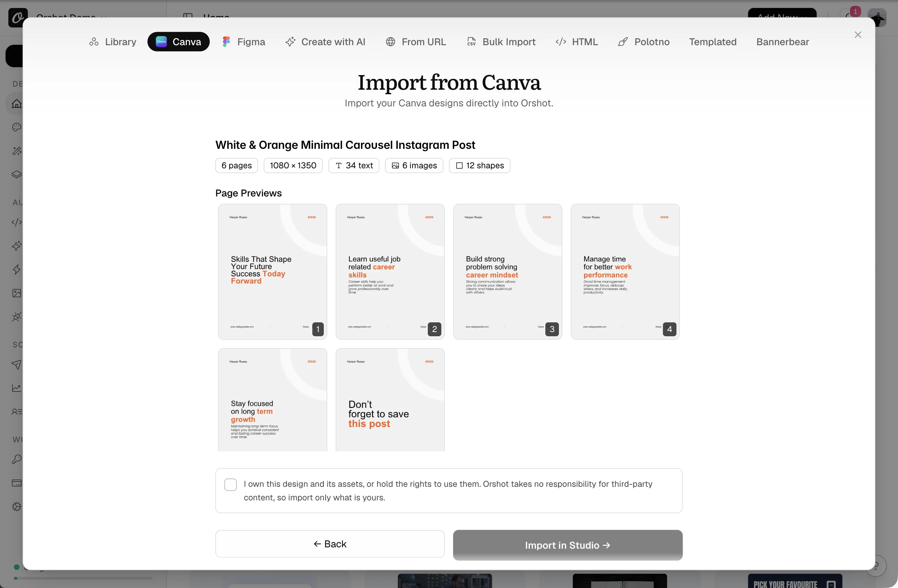Viewport: 898px width, 588px height.
Task: Click the page 1 number badge
Action: (x=318, y=329)
